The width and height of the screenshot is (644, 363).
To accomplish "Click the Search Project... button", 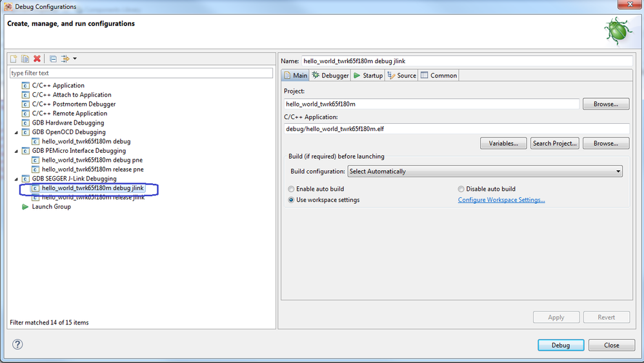I will tap(555, 144).
